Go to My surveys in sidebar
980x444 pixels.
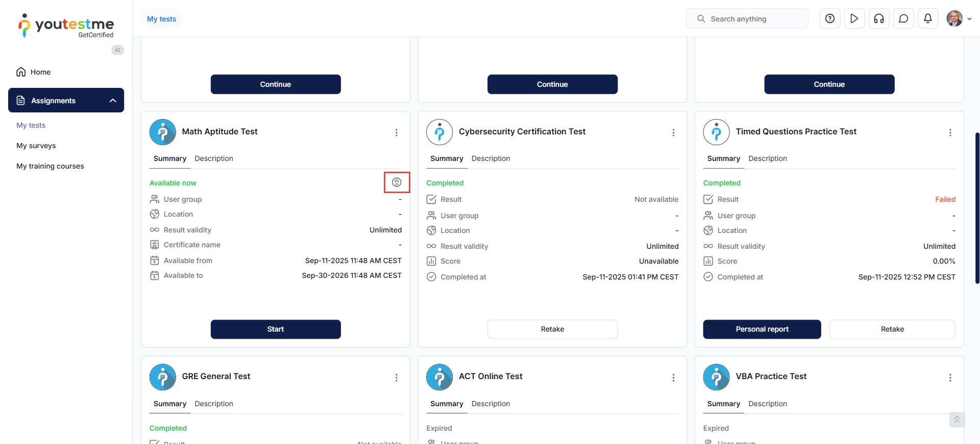[36, 146]
